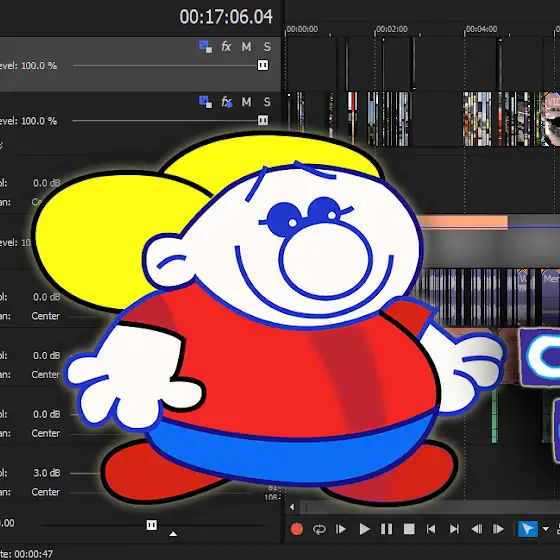Click the second video track level slider handle
The width and height of the screenshot is (560, 560).
pos(263,120)
